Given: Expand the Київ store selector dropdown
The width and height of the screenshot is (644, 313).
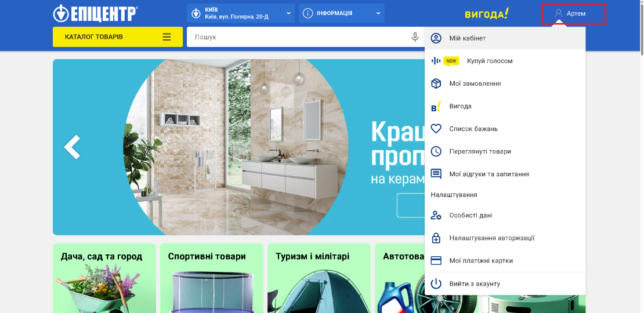Looking at the screenshot, I should point(241,13).
